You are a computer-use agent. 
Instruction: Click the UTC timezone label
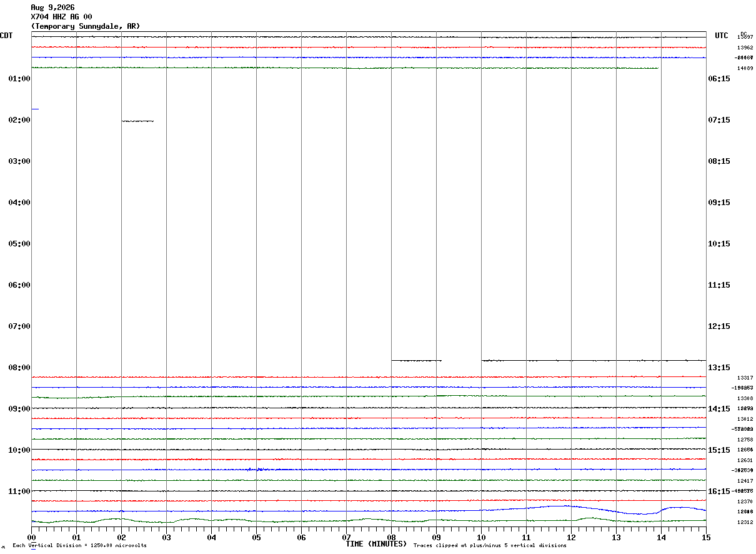[x=722, y=36]
